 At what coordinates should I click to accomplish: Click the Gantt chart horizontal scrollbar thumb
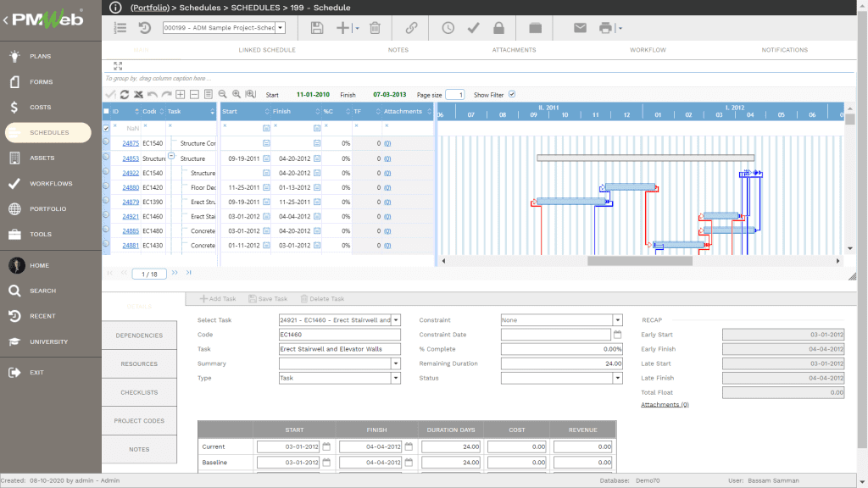point(639,261)
